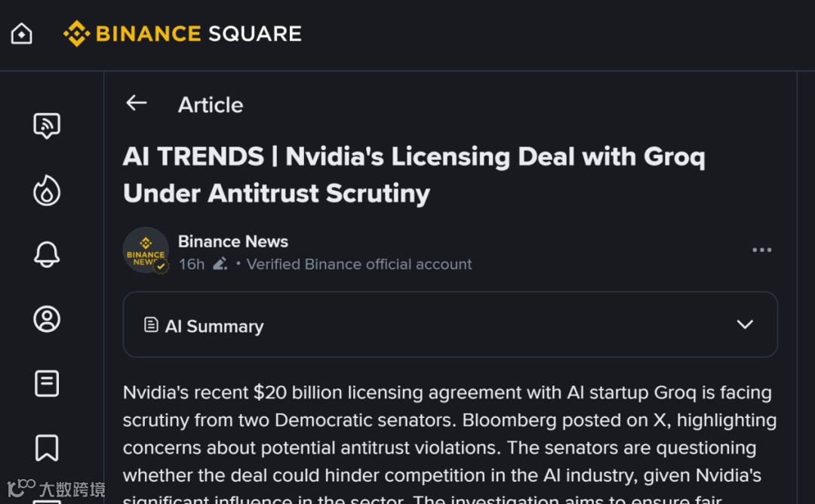Viewport: 815px width, 504px height.
Task: Expand the AI Summary chevron
Action: (745, 324)
